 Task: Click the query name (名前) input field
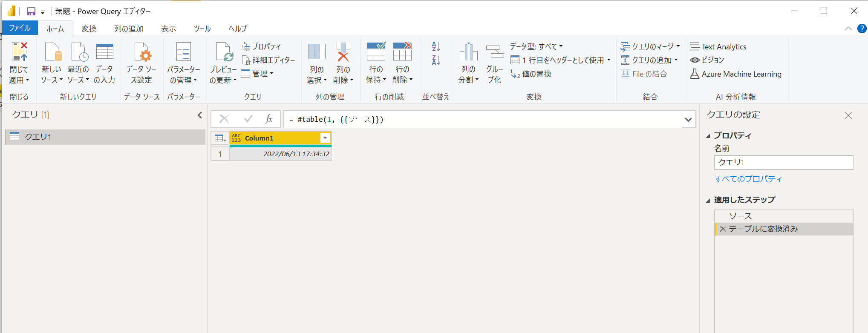783,162
